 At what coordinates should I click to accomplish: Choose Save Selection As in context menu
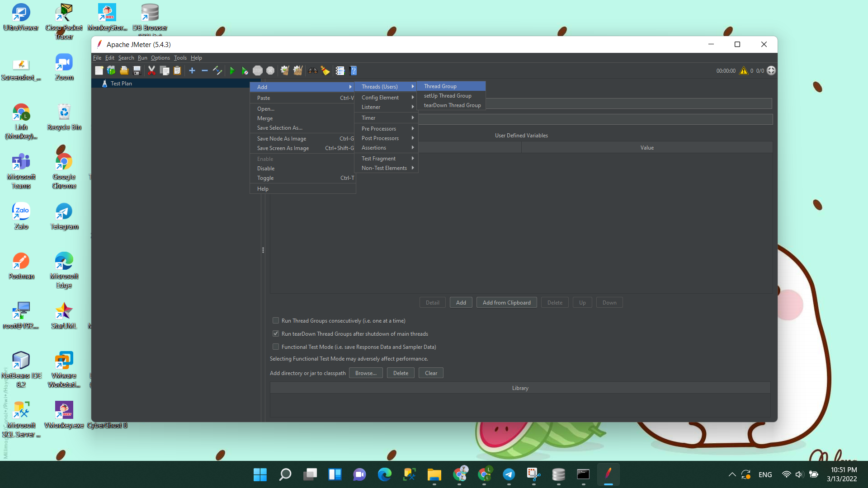[303, 127]
